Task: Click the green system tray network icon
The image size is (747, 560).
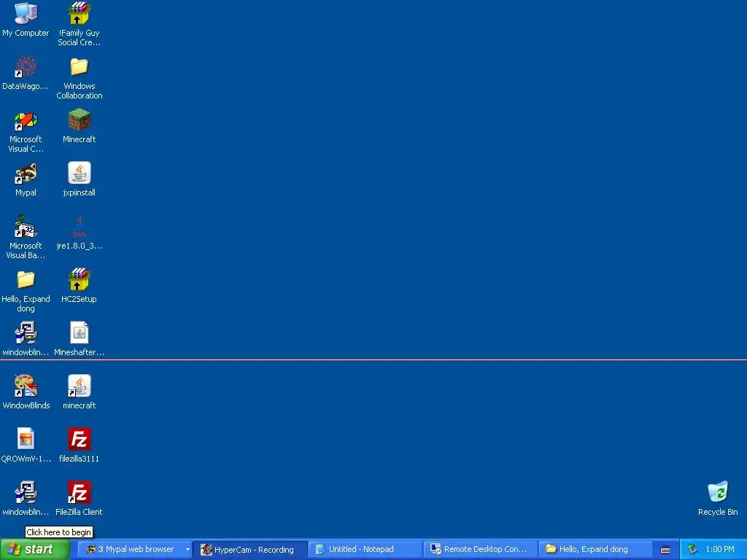Action: tap(693, 550)
